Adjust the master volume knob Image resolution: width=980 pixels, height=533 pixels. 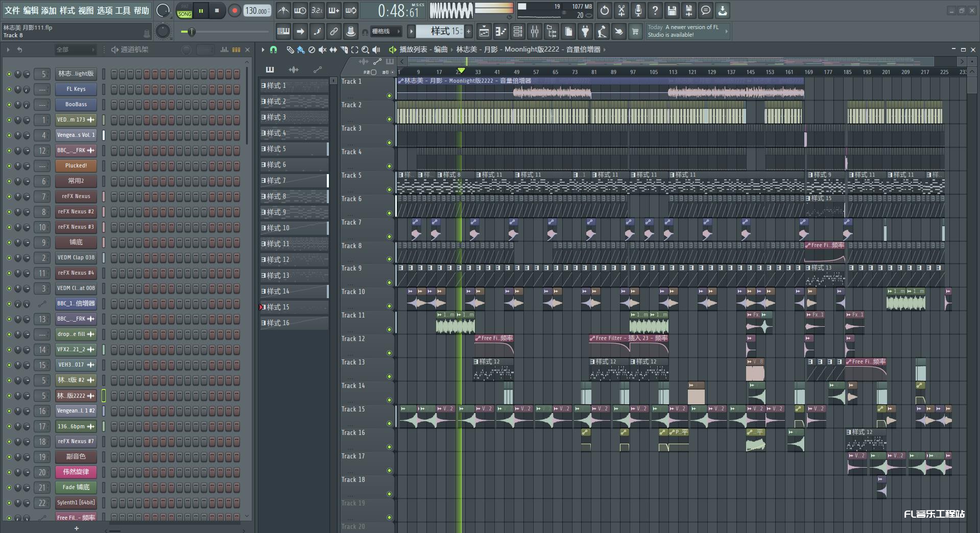click(x=162, y=10)
